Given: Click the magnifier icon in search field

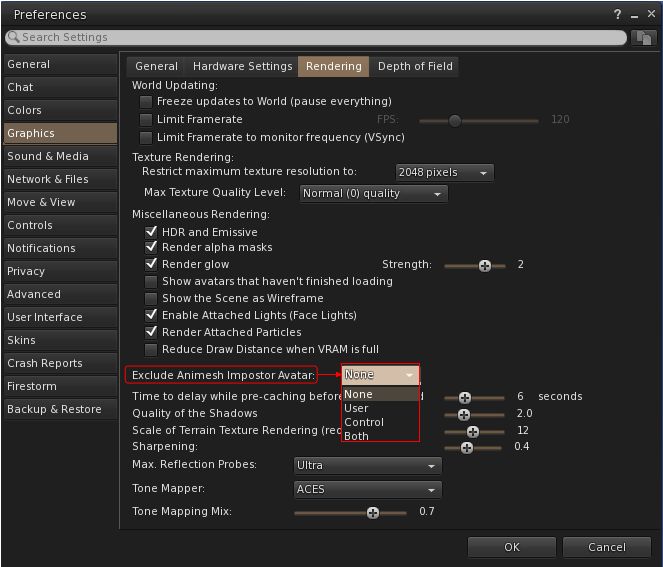Looking at the screenshot, I should point(13,37).
